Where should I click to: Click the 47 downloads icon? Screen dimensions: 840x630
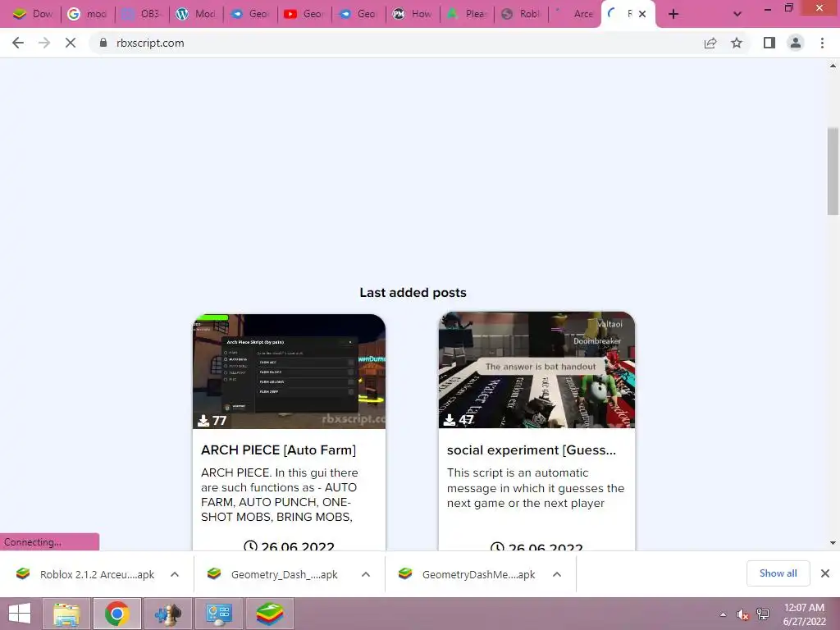pos(450,420)
